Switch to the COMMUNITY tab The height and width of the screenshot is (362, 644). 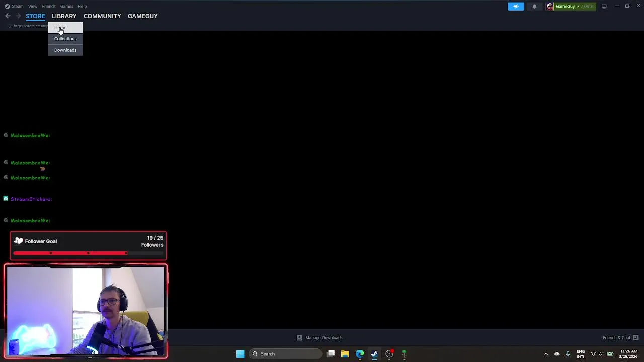(102, 16)
